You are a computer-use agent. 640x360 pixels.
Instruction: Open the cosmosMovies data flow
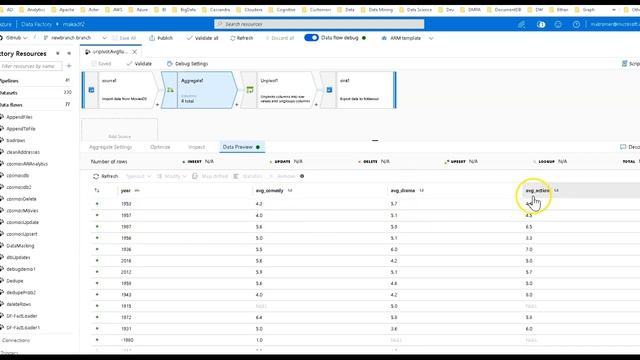click(22, 211)
